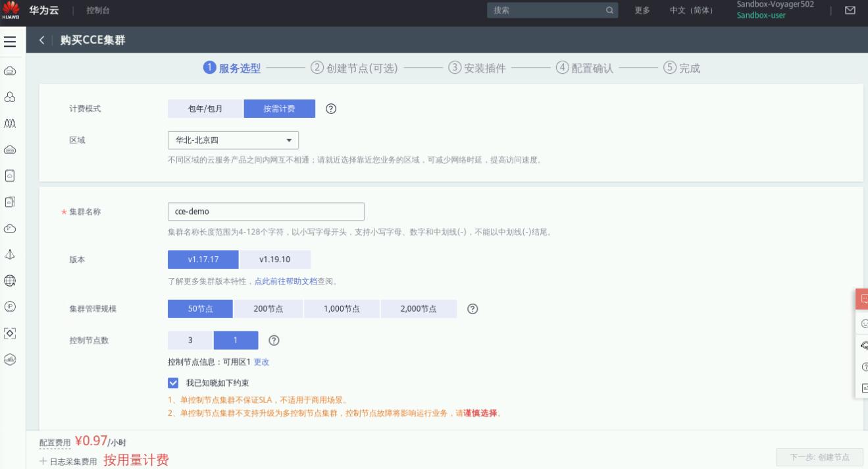Click 更改 to change availability zone

261,362
